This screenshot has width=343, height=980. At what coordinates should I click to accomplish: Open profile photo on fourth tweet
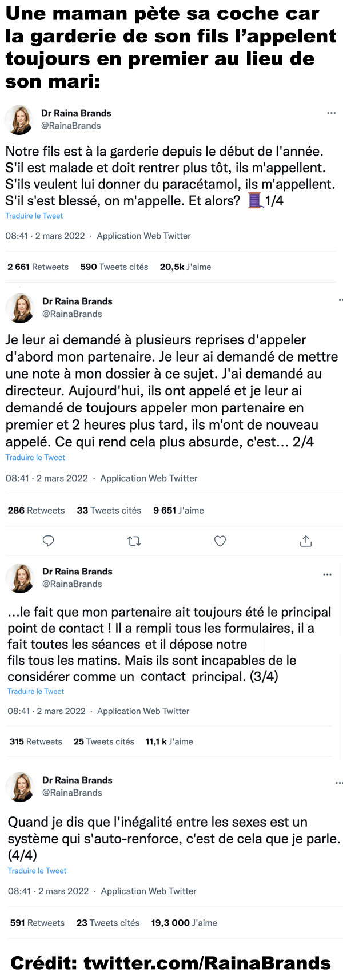pyautogui.click(x=20, y=787)
